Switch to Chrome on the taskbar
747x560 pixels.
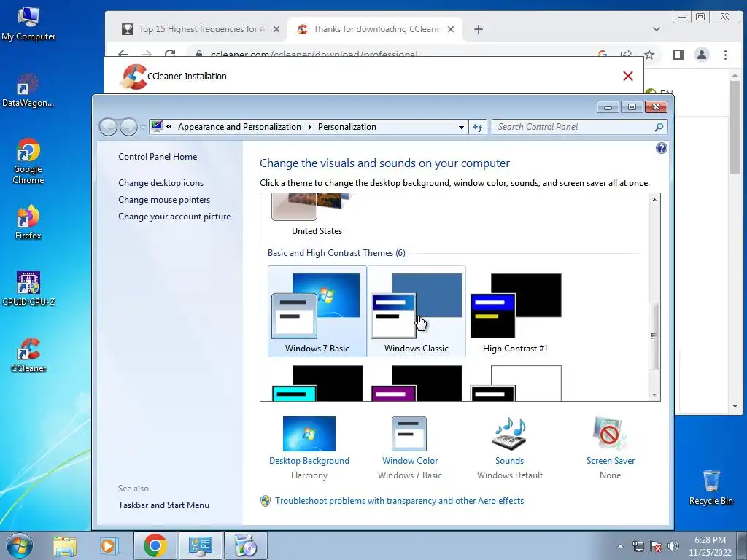[x=155, y=545]
